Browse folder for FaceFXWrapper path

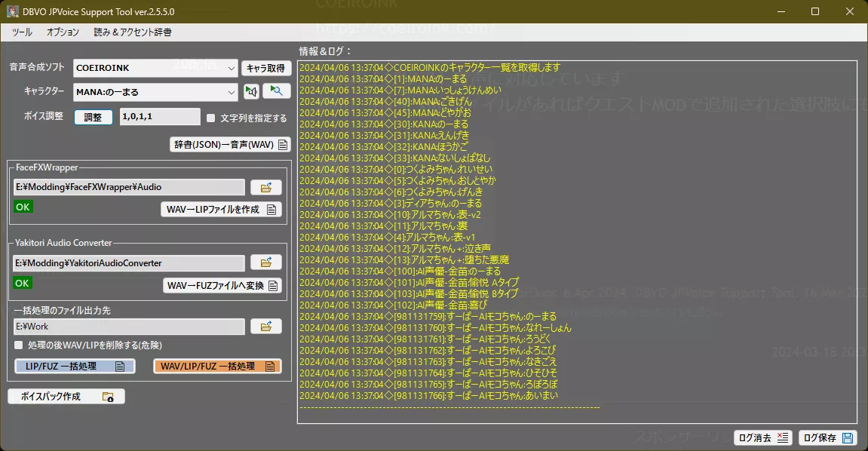(266, 188)
